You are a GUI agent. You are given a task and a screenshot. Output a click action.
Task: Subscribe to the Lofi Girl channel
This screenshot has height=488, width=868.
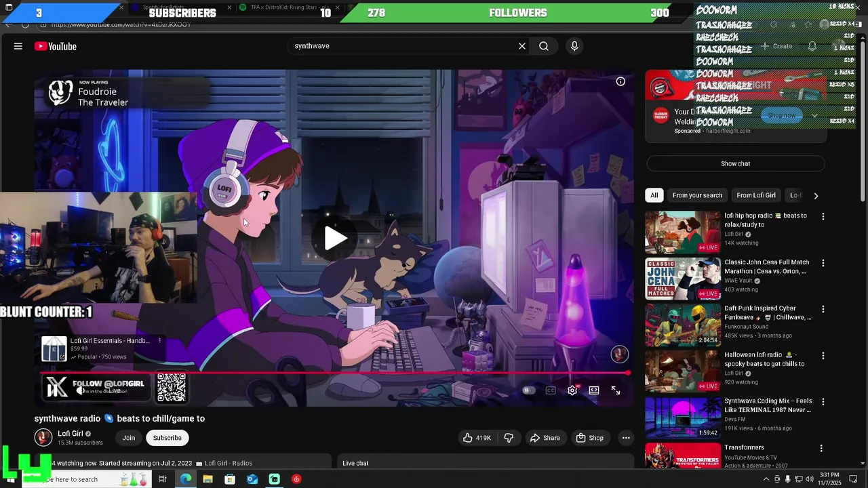pyautogui.click(x=167, y=438)
